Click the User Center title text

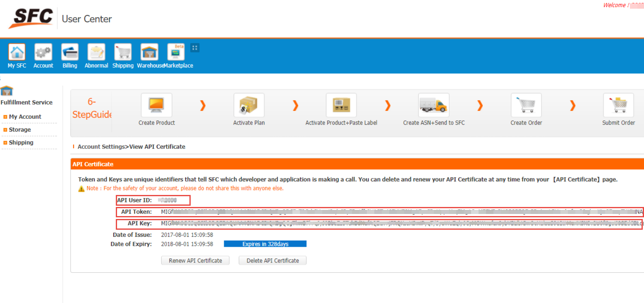(87, 19)
